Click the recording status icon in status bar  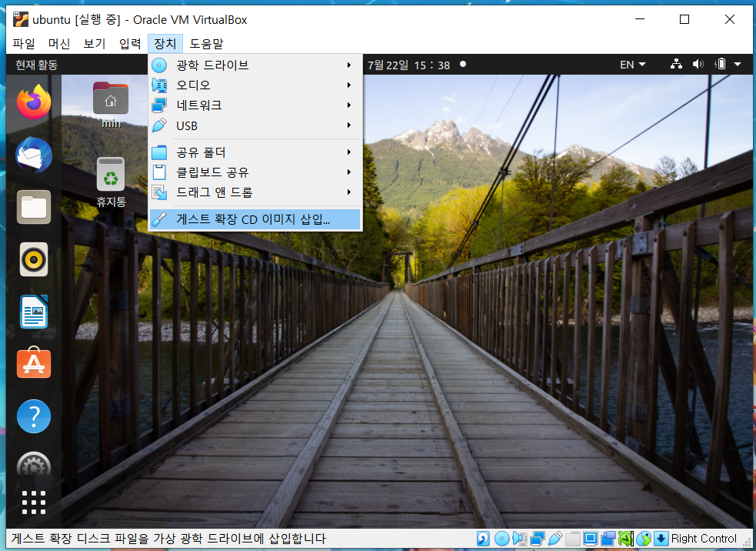(x=608, y=539)
